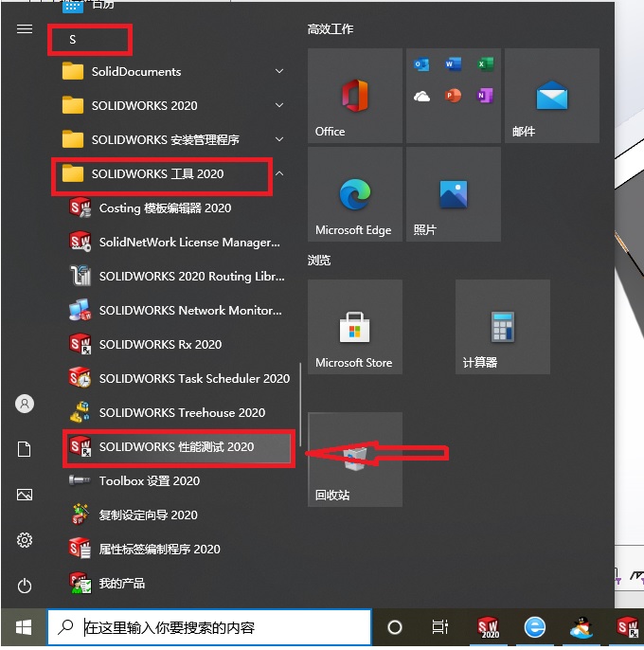Open the user account button
This screenshot has height=650, width=644.
(25, 404)
